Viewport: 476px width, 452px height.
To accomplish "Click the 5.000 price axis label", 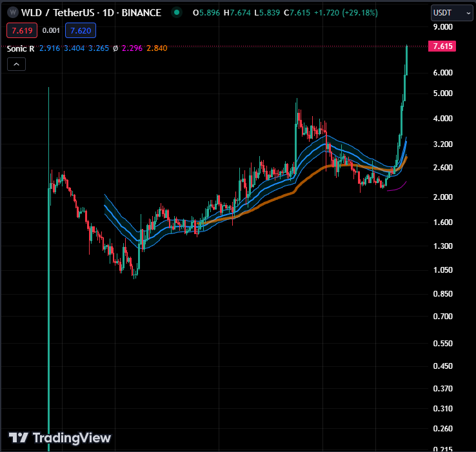I will [443, 93].
